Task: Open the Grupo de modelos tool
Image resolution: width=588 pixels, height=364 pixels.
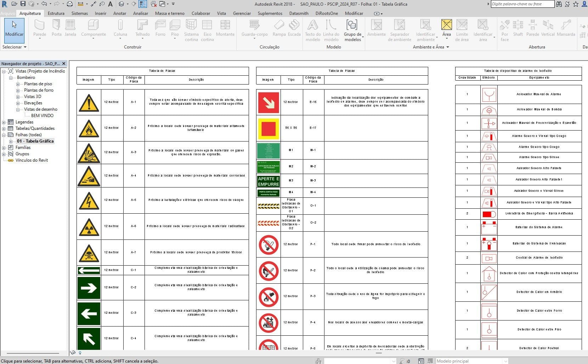Action: click(x=352, y=30)
